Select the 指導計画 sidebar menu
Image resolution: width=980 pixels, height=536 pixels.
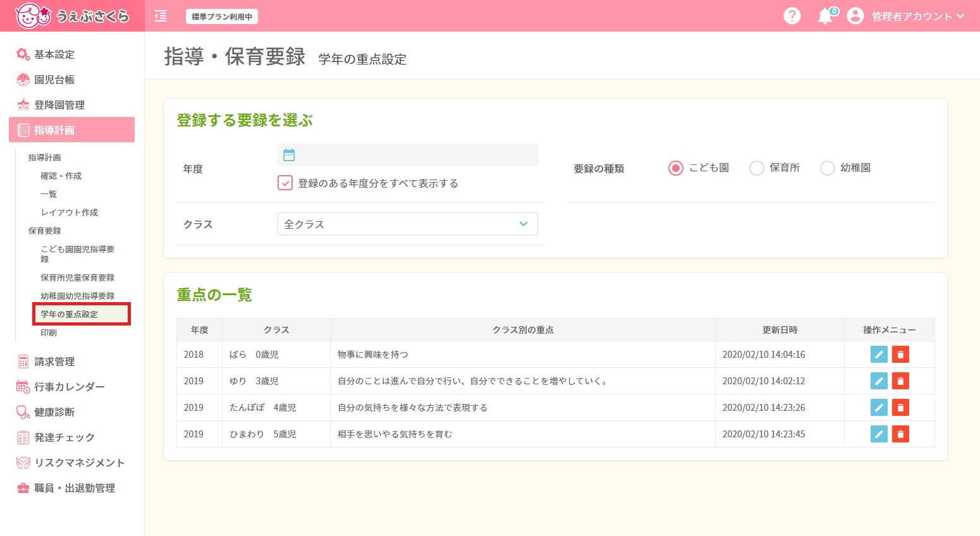click(x=72, y=130)
